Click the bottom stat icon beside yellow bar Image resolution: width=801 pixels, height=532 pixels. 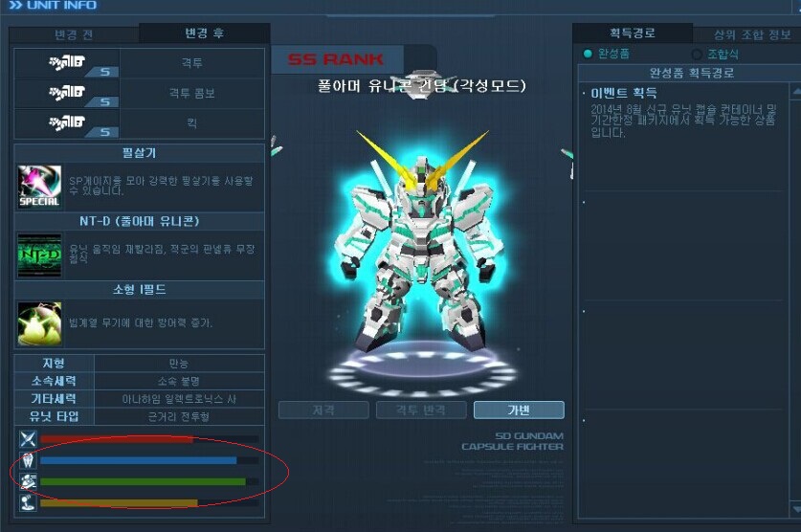pyautogui.click(x=28, y=503)
